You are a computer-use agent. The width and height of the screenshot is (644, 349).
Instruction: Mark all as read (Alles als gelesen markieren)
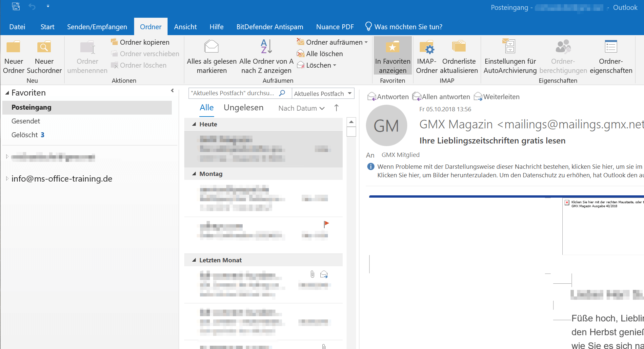click(211, 56)
